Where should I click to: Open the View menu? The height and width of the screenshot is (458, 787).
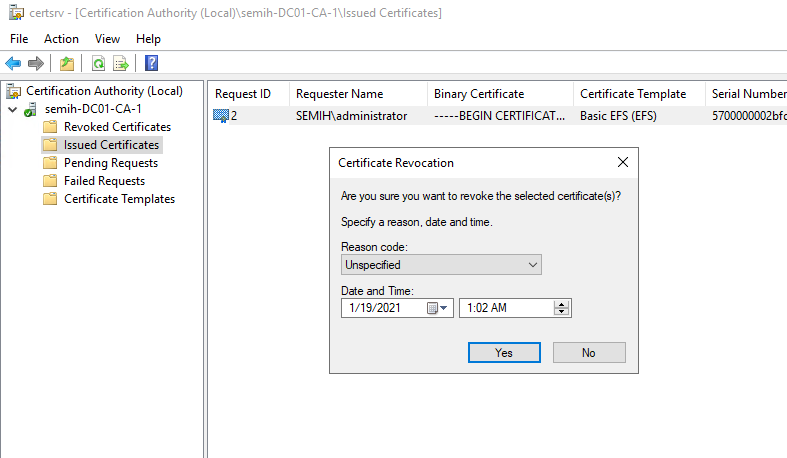tap(107, 39)
